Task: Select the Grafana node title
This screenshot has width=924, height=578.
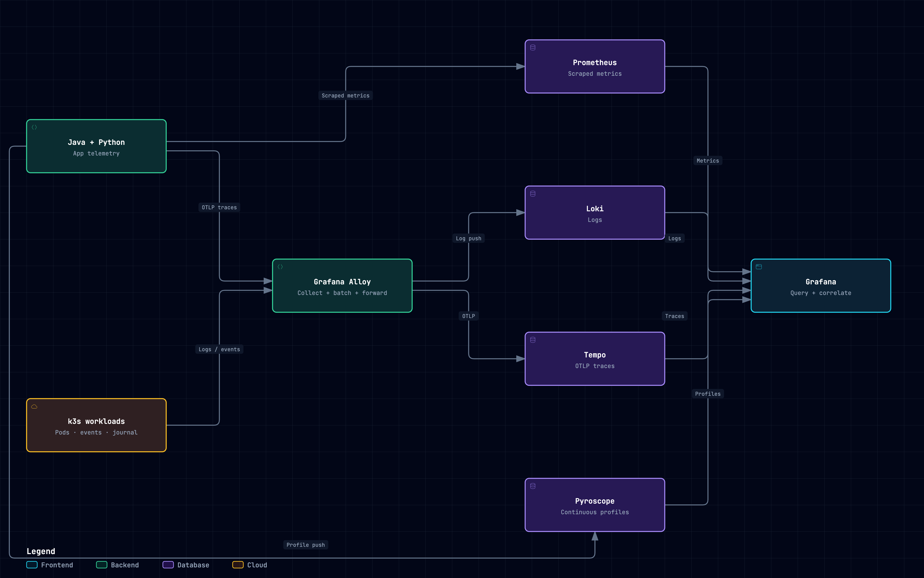Action: (821, 282)
